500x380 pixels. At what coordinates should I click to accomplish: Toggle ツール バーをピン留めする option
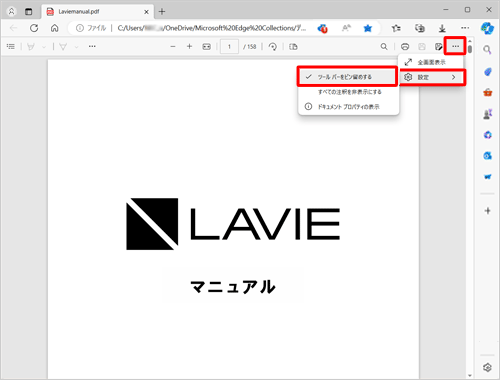pos(347,77)
